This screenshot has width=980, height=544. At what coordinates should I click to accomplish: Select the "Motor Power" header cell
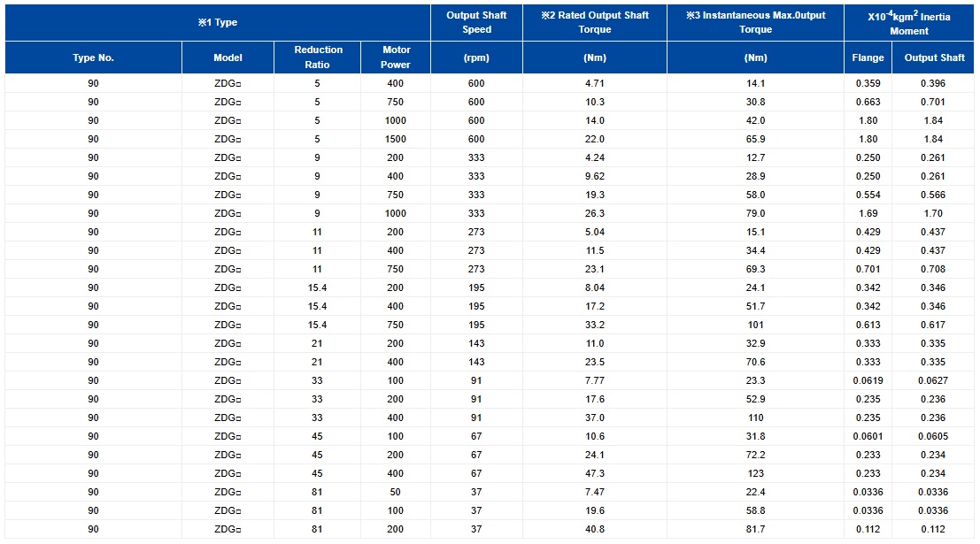(x=396, y=57)
